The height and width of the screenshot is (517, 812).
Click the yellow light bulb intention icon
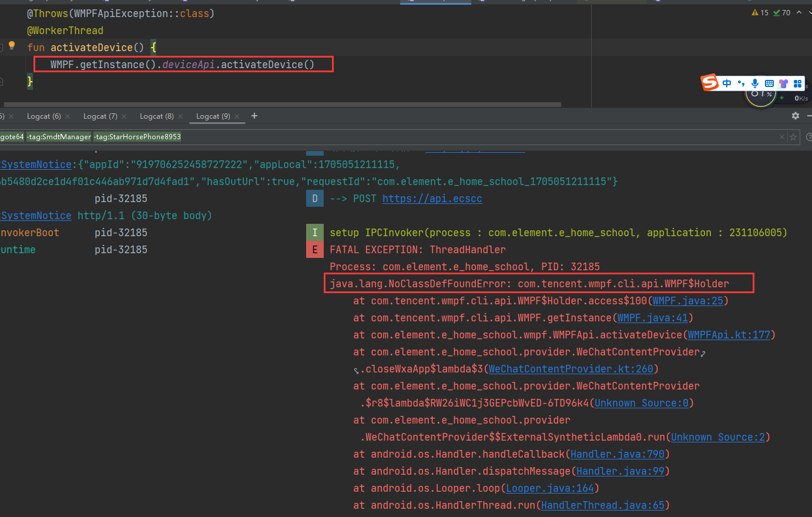pyautogui.click(x=12, y=45)
